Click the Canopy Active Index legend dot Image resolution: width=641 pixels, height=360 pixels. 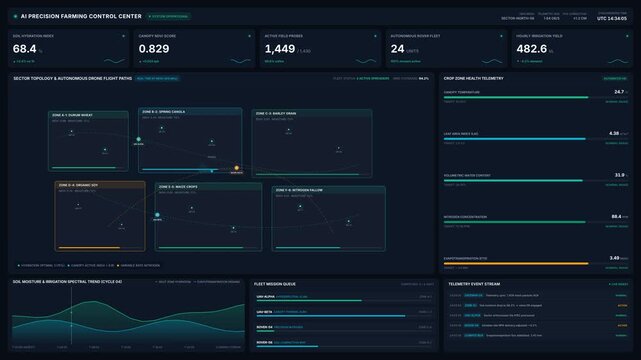[x=69, y=266]
